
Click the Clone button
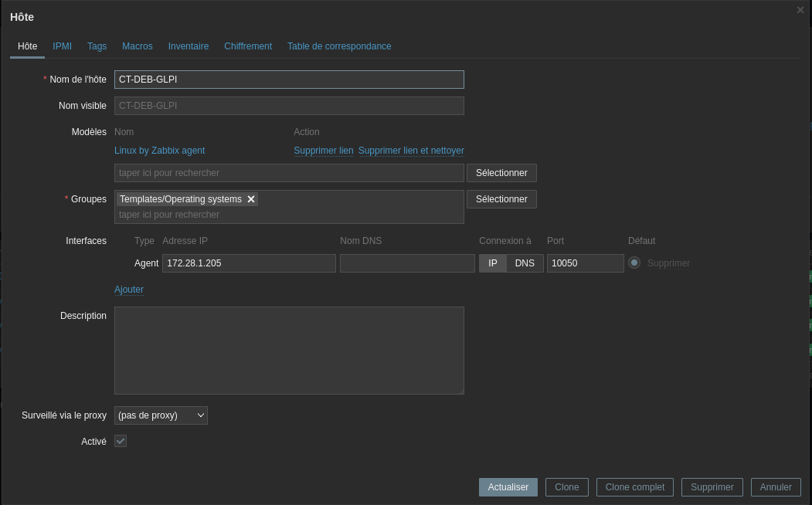pos(567,487)
